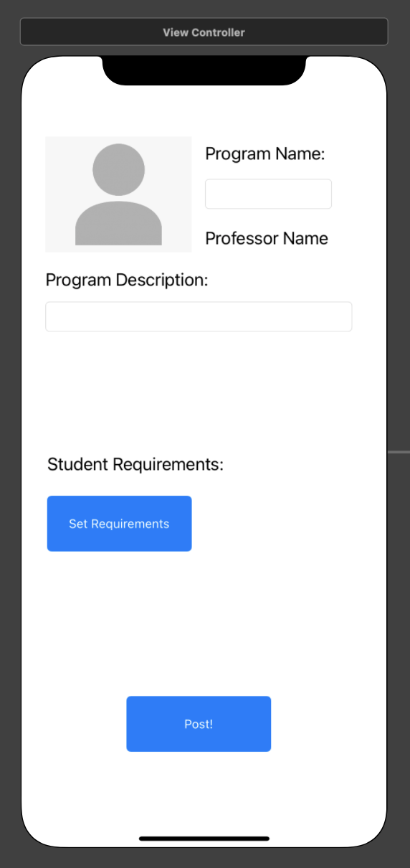410x868 pixels.
Task: Click the gray person silhouette head
Action: coord(118,170)
